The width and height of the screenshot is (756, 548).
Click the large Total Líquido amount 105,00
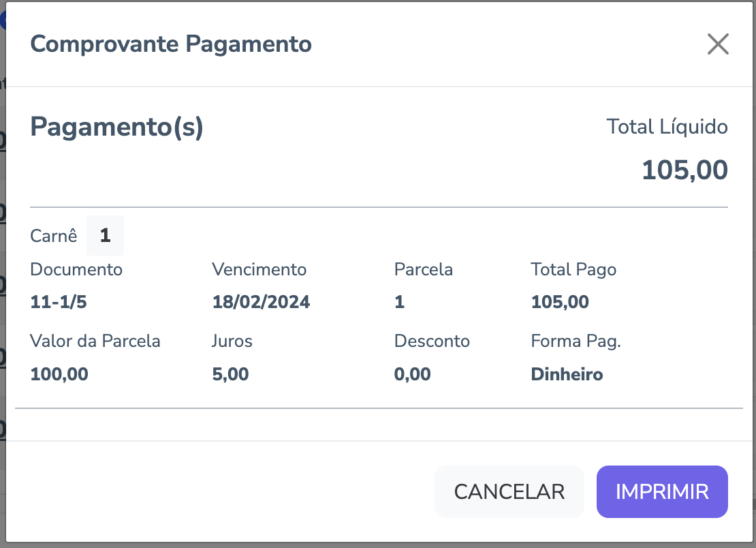click(684, 170)
